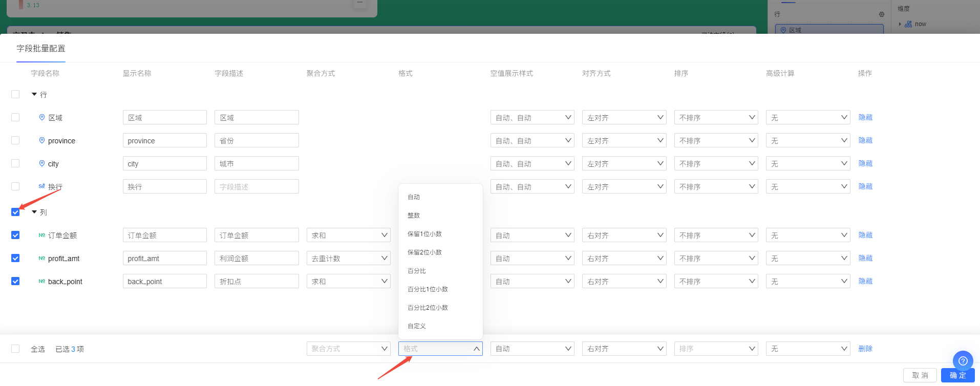Viewport: 980px width, 386px height.
Task: Open the 聚合方式 dropdown for profit_amt
Action: (x=348, y=259)
